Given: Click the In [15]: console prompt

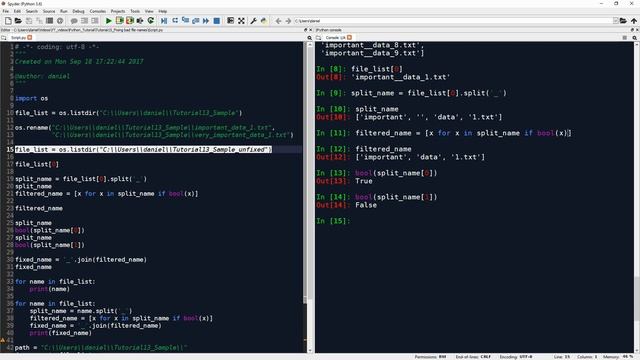Looking at the screenshot, I should tap(333, 221).
